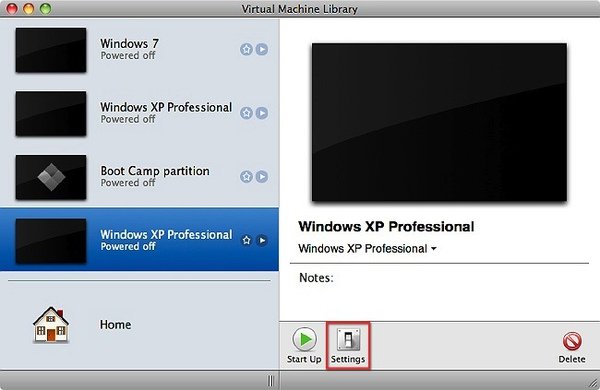
Task: Zoom the window using the green button
Action: (46, 8)
